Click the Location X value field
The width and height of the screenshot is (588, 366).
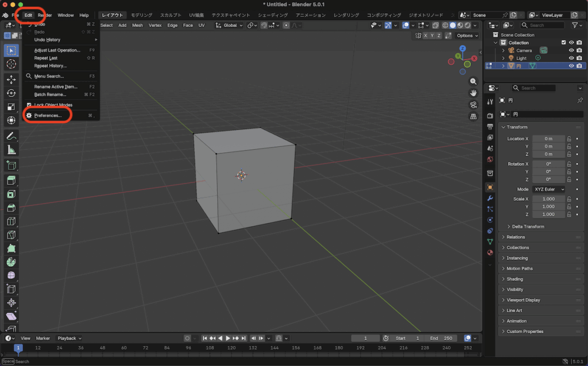click(548, 139)
